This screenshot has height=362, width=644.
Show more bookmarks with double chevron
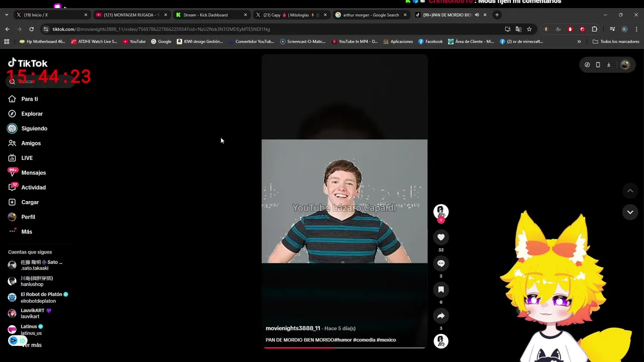(x=579, y=42)
